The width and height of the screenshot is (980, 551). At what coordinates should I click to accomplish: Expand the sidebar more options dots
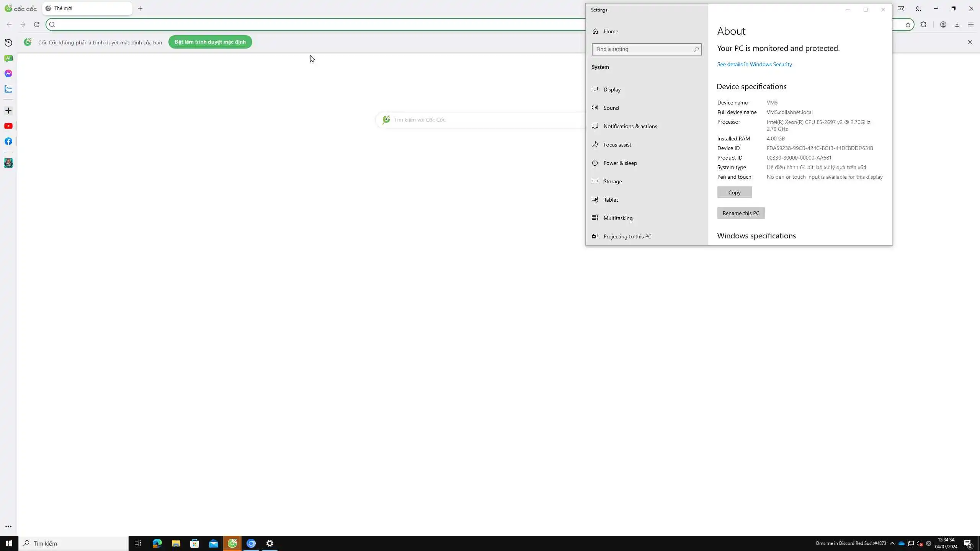tap(8, 527)
